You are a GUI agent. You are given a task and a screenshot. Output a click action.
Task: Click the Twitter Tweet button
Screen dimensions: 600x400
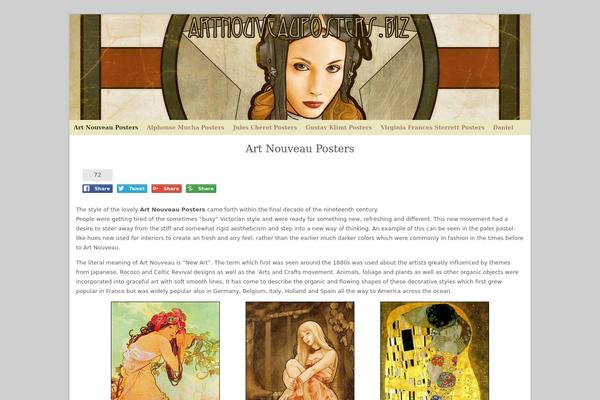[132, 188]
